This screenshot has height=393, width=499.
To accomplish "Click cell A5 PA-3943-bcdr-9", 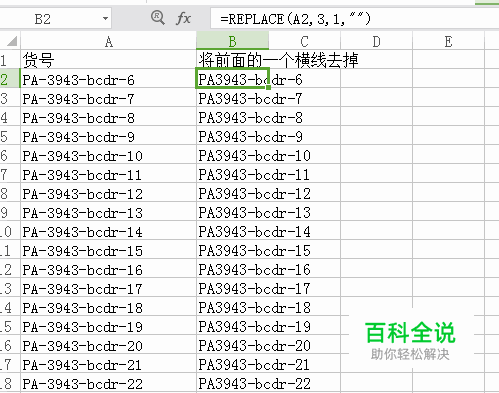I will (x=108, y=136).
